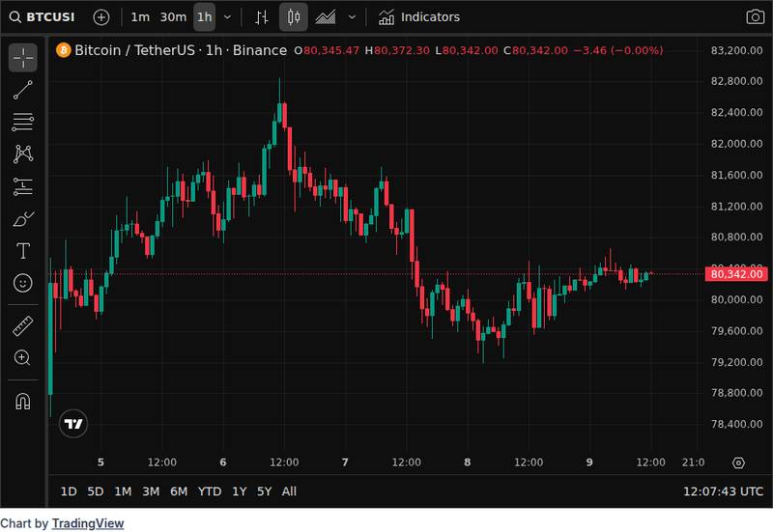Select the trend line tool
Viewport: 773px width, 532px height.
click(x=22, y=90)
